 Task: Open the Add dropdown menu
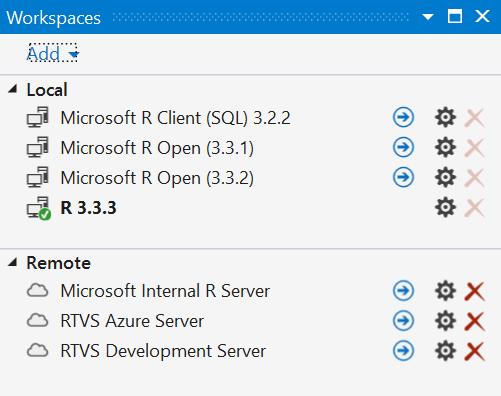[52, 53]
